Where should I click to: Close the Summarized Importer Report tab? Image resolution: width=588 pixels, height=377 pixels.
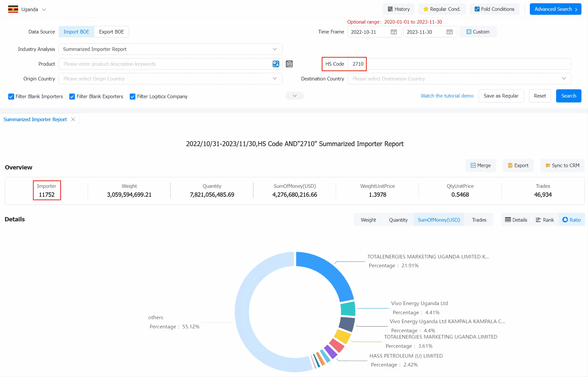click(x=73, y=120)
